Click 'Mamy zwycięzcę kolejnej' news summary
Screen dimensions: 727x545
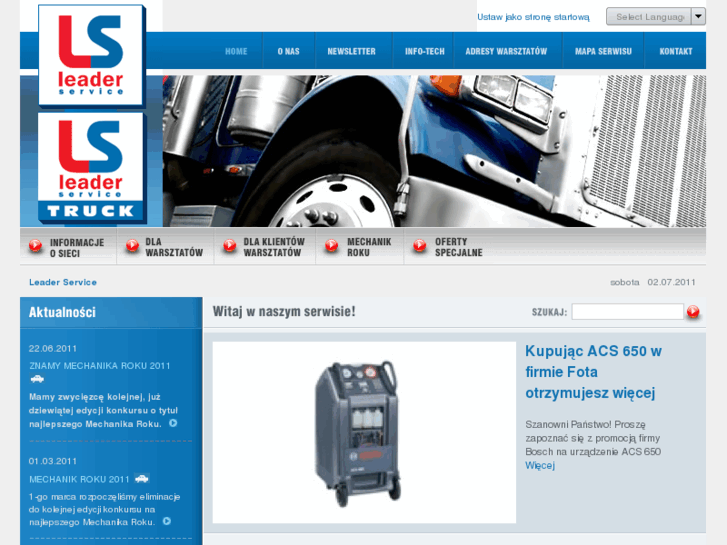103,410
